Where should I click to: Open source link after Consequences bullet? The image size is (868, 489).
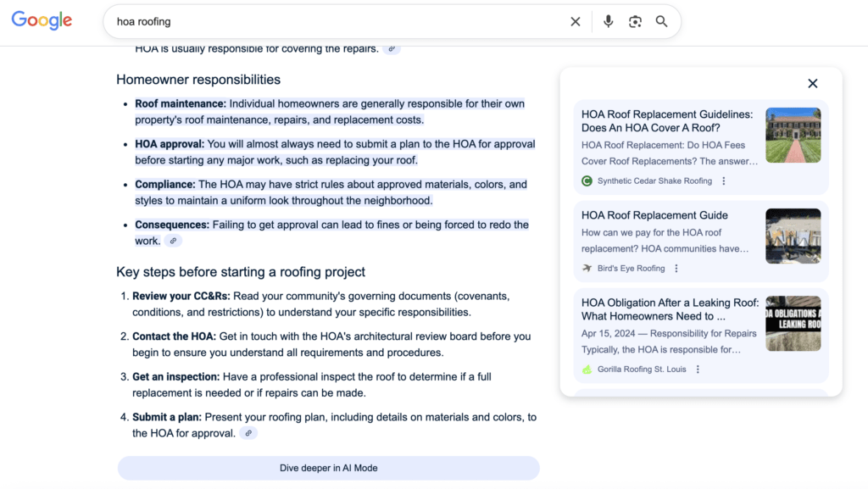[x=173, y=242]
